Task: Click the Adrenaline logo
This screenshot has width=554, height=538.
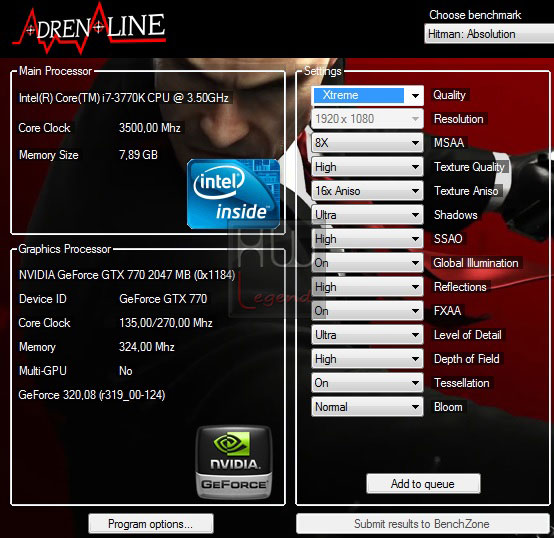Action: click(x=89, y=29)
